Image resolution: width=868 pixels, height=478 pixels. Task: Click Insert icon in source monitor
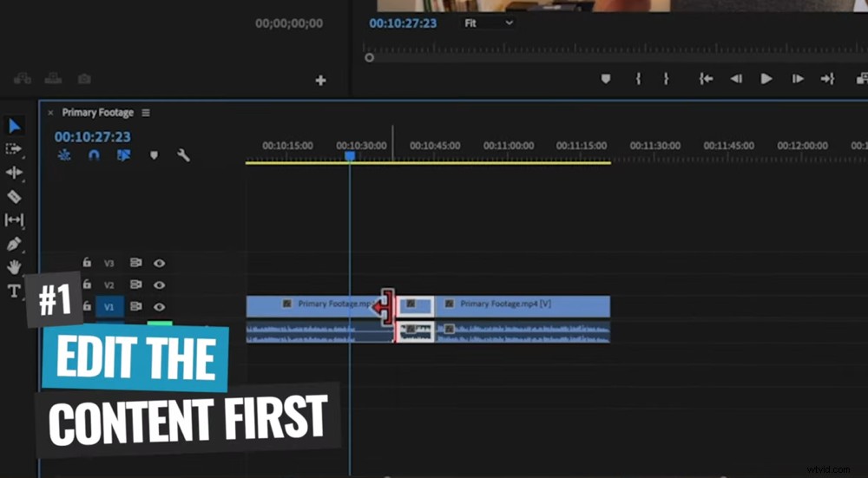pyautogui.click(x=23, y=79)
